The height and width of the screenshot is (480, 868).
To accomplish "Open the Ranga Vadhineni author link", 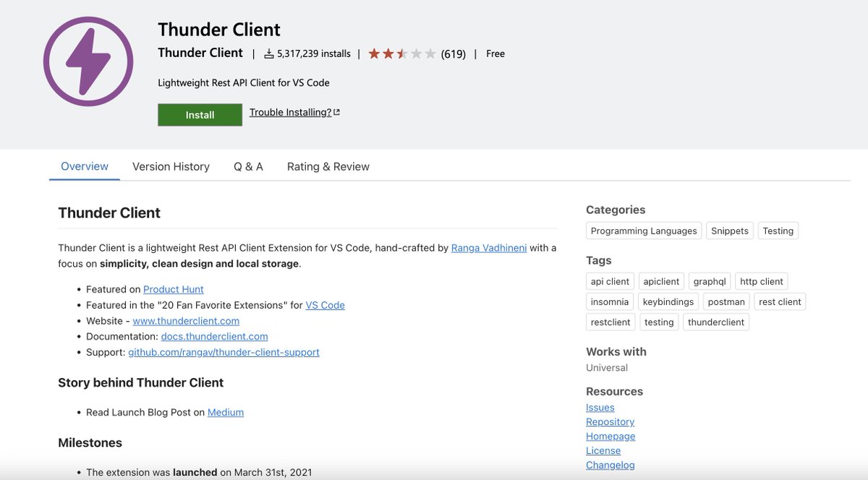I will [x=489, y=248].
